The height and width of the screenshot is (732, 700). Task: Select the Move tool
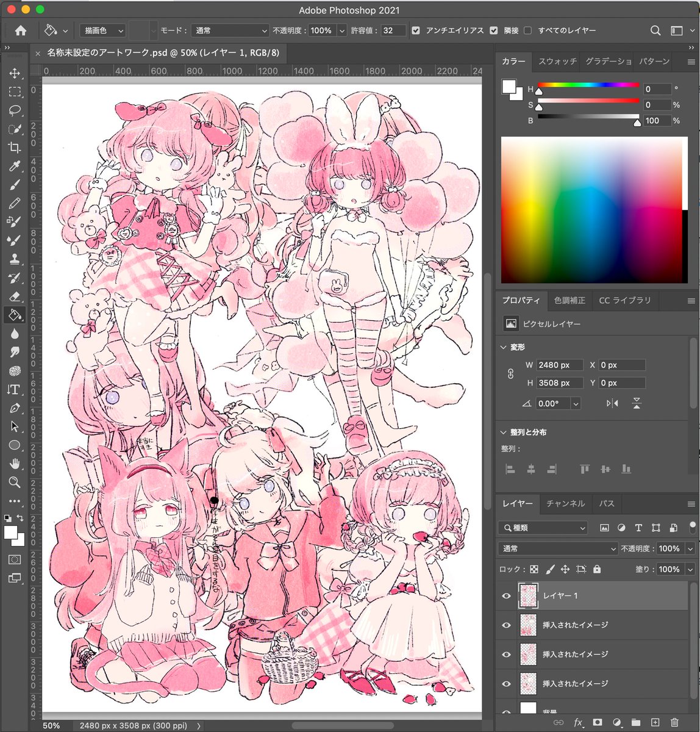tap(15, 73)
